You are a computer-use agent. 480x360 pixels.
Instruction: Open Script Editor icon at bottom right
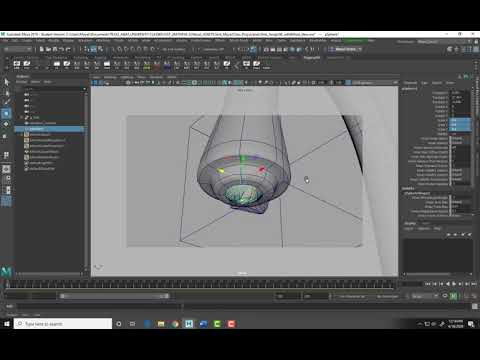tap(475, 306)
